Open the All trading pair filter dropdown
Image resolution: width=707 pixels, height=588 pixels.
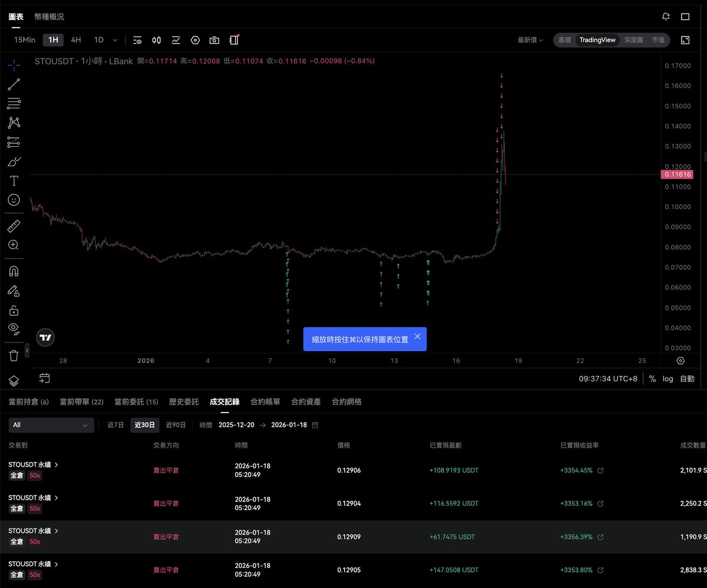pyautogui.click(x=51, y=425)
